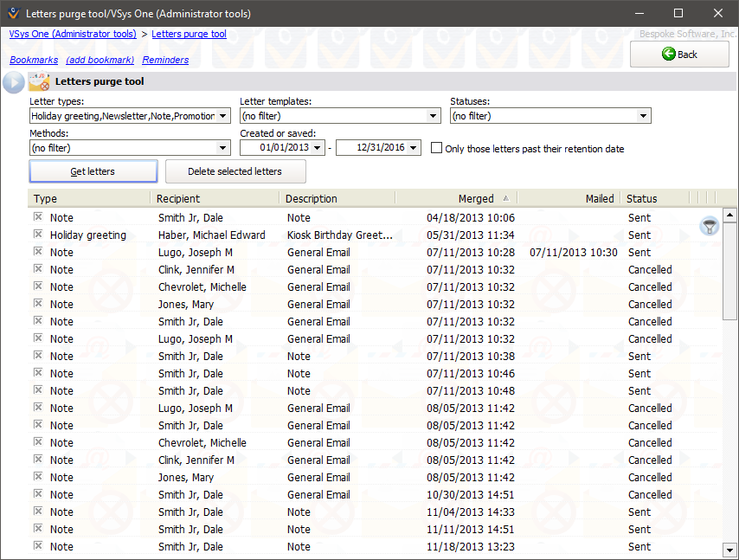The image size is (739, 560).
Task: Follow the Reminders link
Action: point(165,60)
